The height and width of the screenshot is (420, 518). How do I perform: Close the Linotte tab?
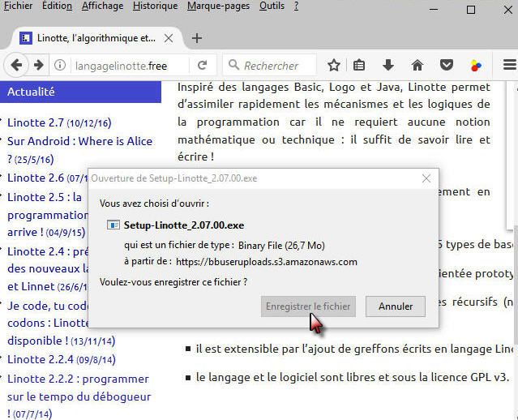click(169, 38)
